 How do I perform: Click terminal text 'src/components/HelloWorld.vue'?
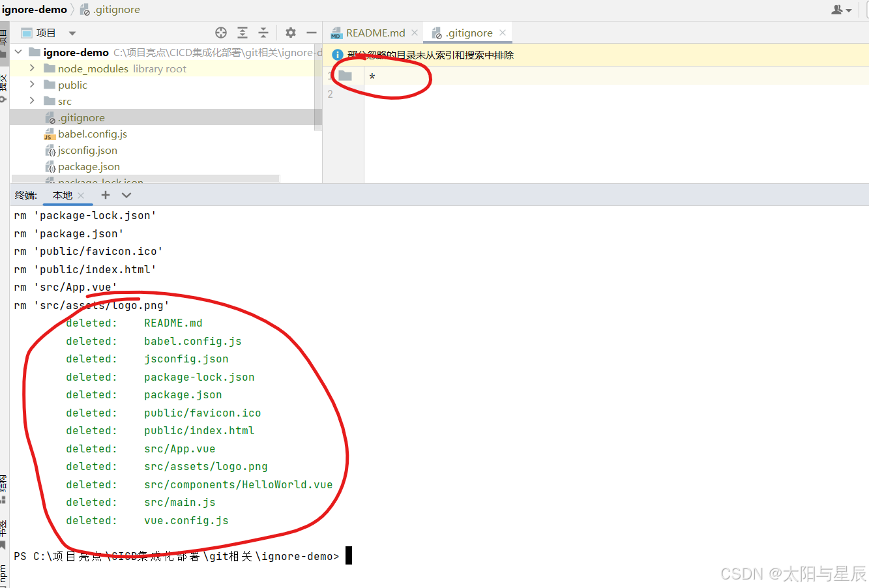[239, 484]
